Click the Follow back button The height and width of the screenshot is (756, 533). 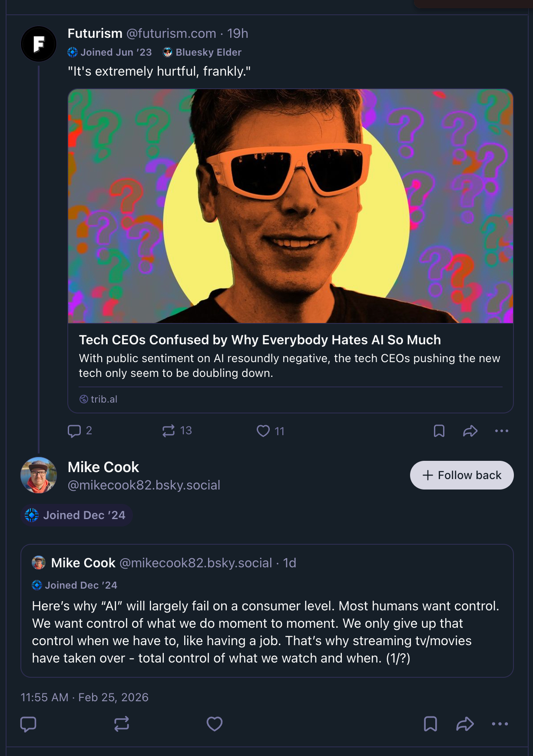tap(462, 475)
